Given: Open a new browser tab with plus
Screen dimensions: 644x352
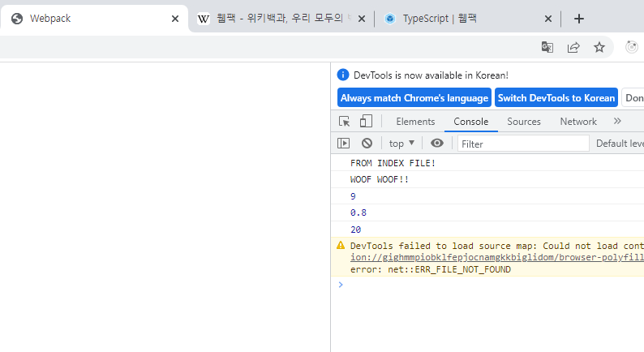Looking at the screenshot, I should tap(578, 19).
